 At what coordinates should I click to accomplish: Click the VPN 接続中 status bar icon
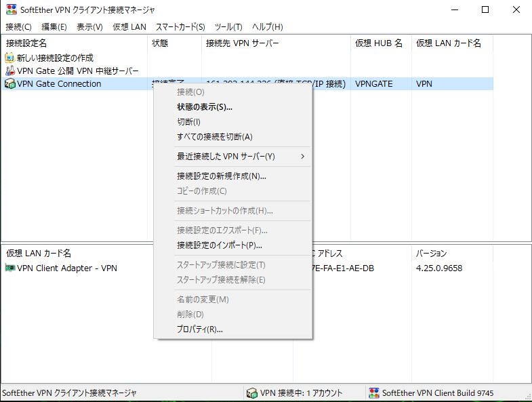(x=251, y=393)
